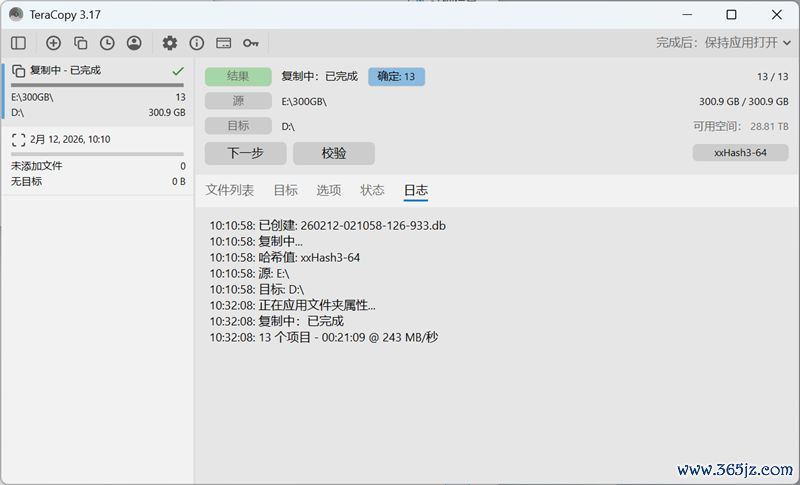Click the 300.9 GB / 300.9 GB size text
Image resolution: width=800 pixels, height=485 pixels.
(x=744, y=101)
